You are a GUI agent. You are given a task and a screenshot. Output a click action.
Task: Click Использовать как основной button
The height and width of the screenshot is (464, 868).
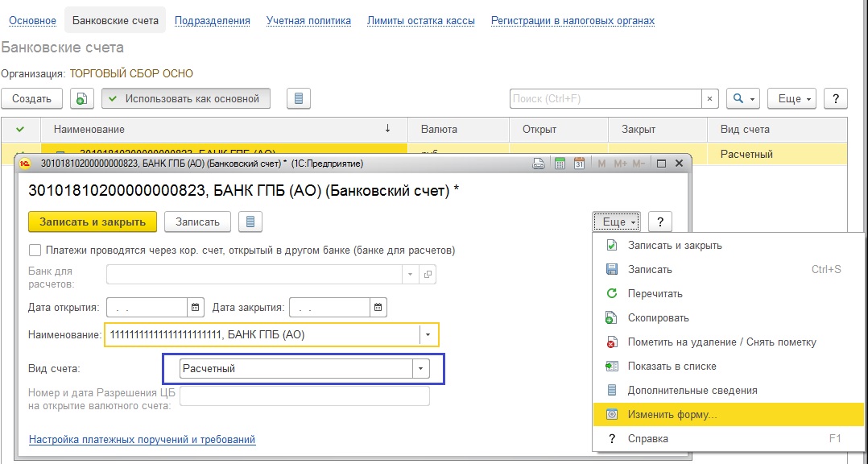pyautogui.click(x=185, y=98)
